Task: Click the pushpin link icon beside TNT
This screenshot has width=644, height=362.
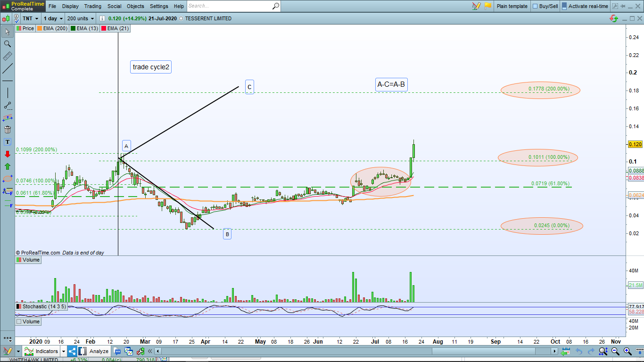Action: pos(17,18)
